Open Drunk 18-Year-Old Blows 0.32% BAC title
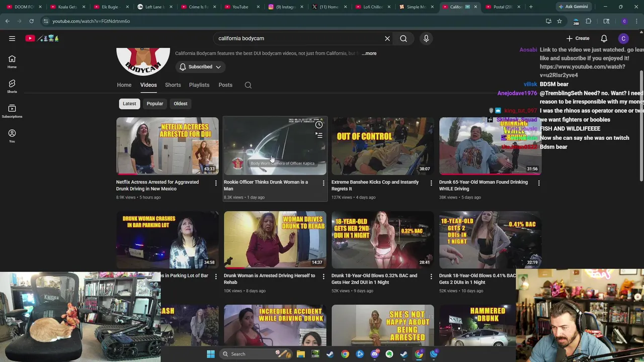 [x=374, y=279]
